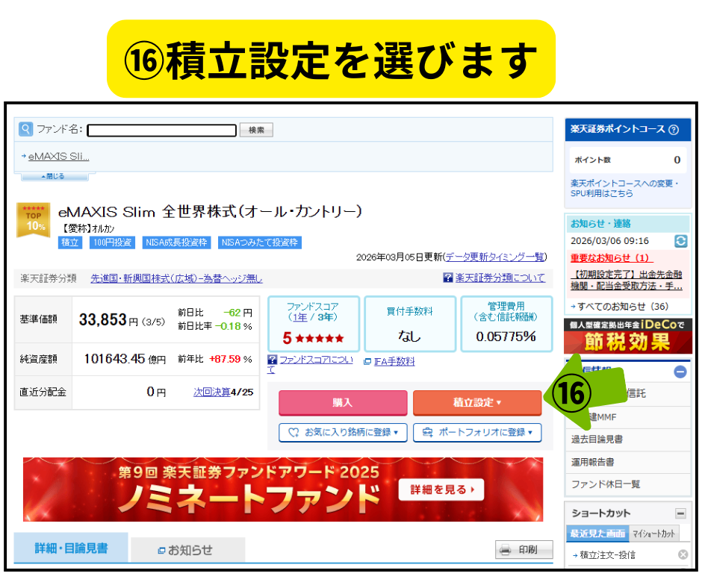Click help icon beside 楽天証券ポイントコース

click(674, 130)
